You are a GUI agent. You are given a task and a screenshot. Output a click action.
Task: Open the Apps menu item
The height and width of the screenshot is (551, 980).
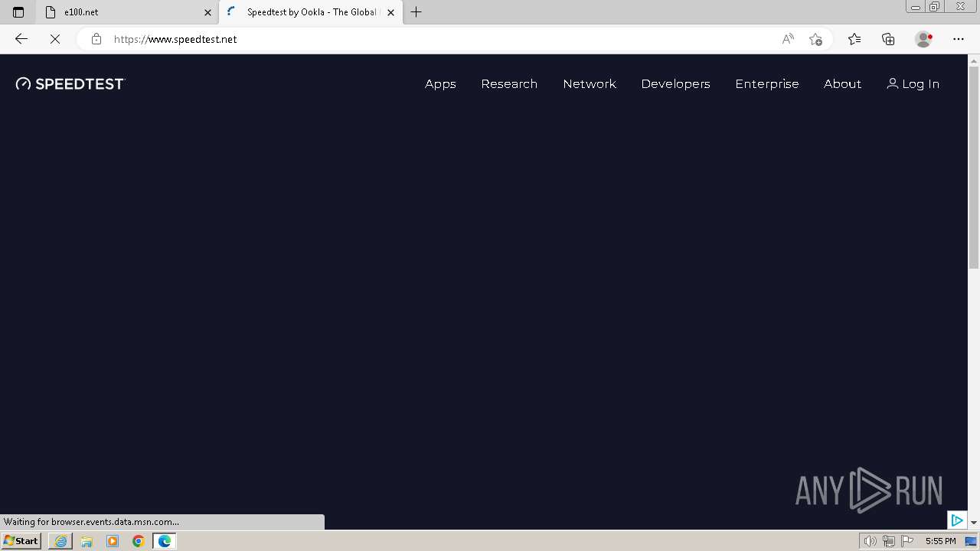click(x=440, y=84)
